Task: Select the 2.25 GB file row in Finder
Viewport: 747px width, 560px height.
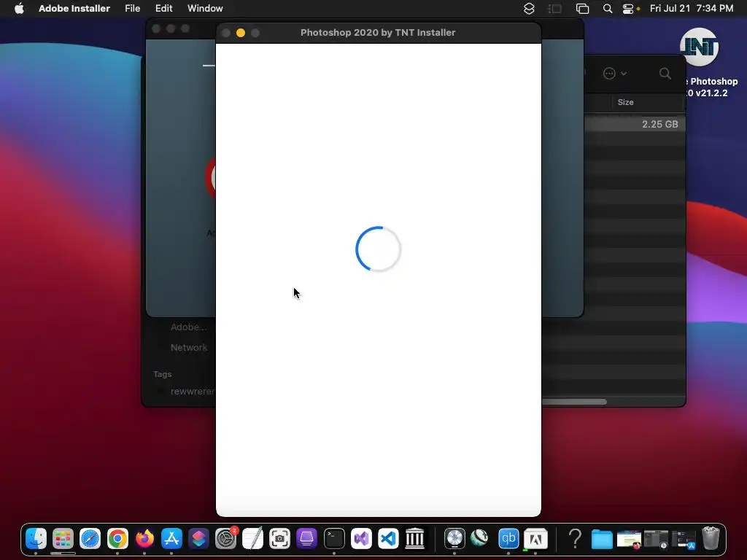Action: (635, 124)
